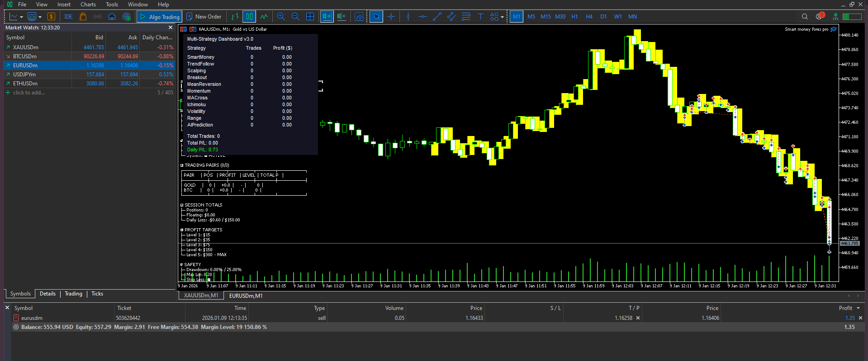
Task: Take a chart screenshot with camera icon
Action: tap(359, 17)
